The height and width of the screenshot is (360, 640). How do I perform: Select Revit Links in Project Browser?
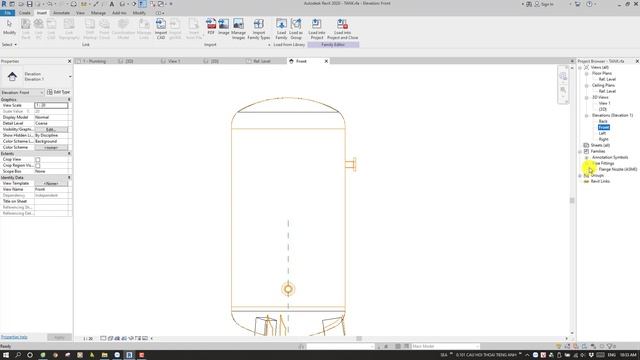[600, 181]
